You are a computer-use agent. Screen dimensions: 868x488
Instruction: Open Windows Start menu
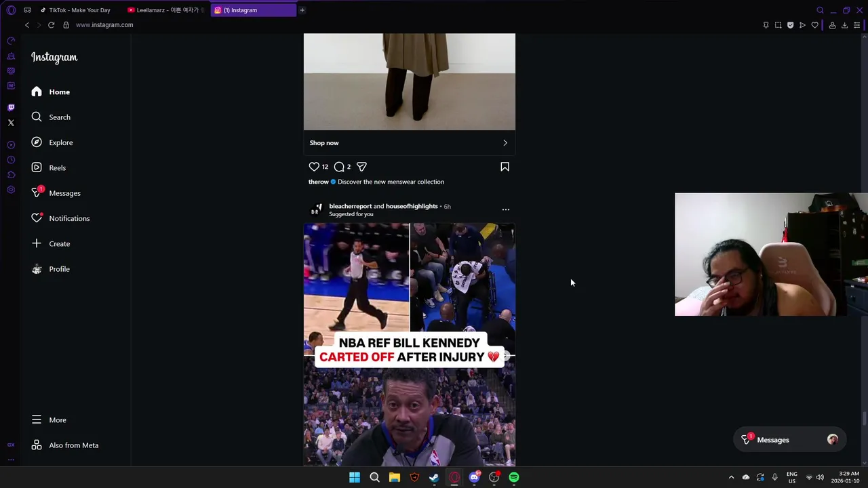pos(355,477)
